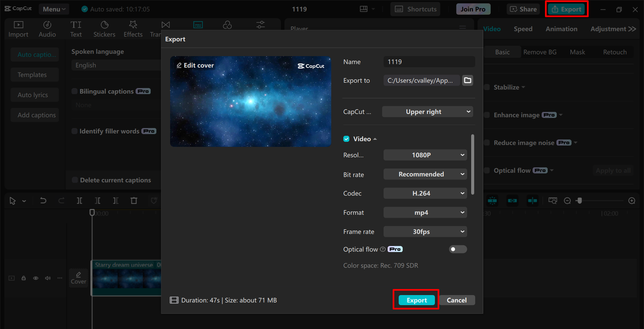Open the Effects tab
644x329 pixels.
133,29
